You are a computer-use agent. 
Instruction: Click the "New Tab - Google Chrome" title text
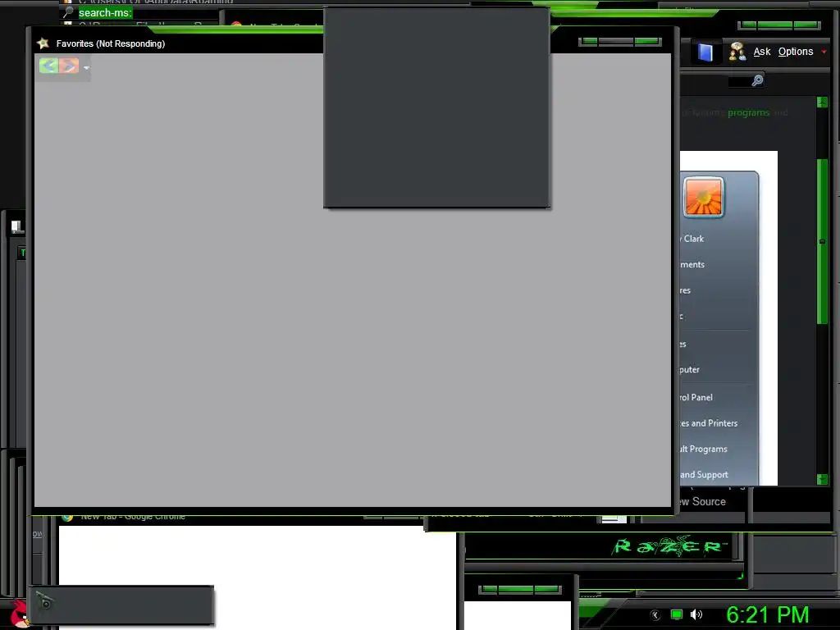(133, 517)
